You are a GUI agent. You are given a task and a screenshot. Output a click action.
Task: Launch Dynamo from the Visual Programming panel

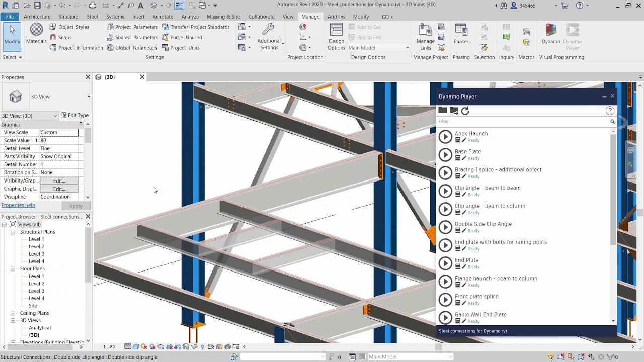tap(551, 35)
